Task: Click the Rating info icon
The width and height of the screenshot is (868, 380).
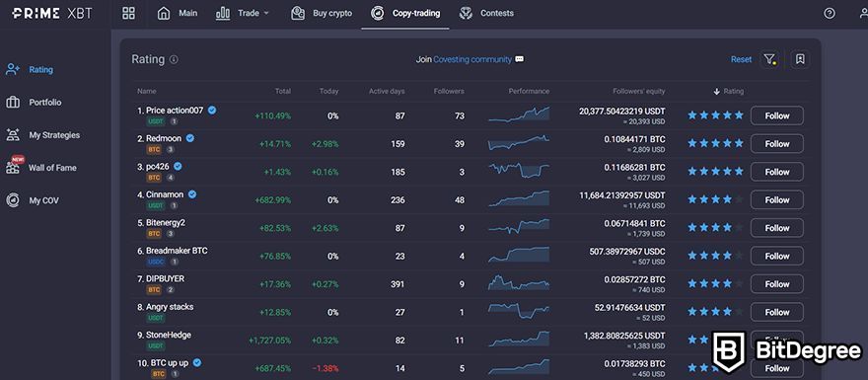Action: pyautogui.click(x=174, y=59)
